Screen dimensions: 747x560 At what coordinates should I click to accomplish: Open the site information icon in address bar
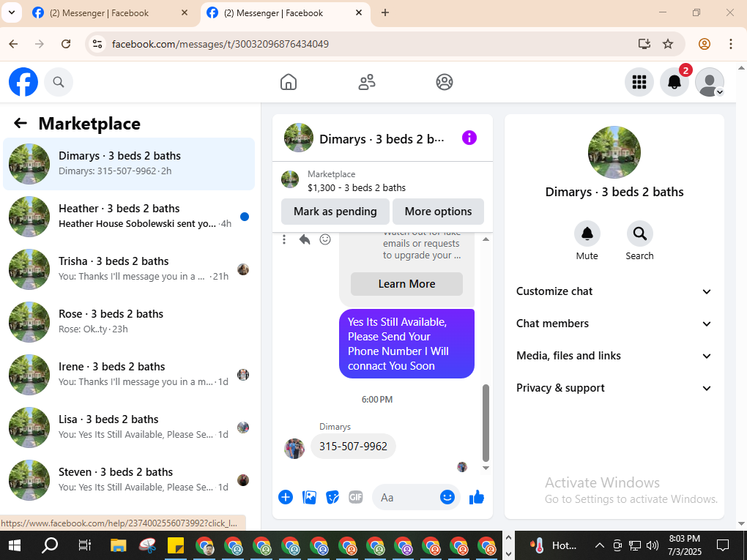97,44
